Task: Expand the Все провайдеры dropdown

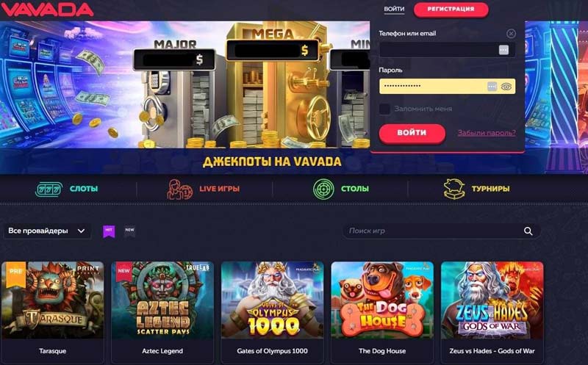Action: pyautogui.click(x=47, y=231)
